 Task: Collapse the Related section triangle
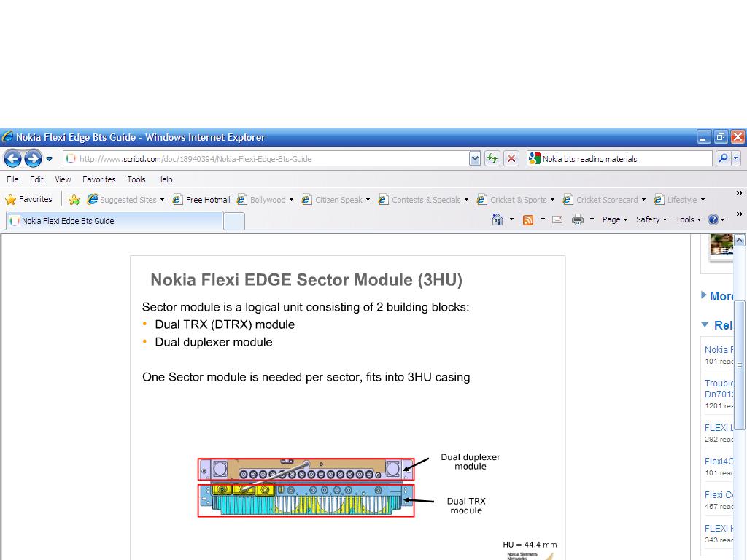[x=705, y=324]
